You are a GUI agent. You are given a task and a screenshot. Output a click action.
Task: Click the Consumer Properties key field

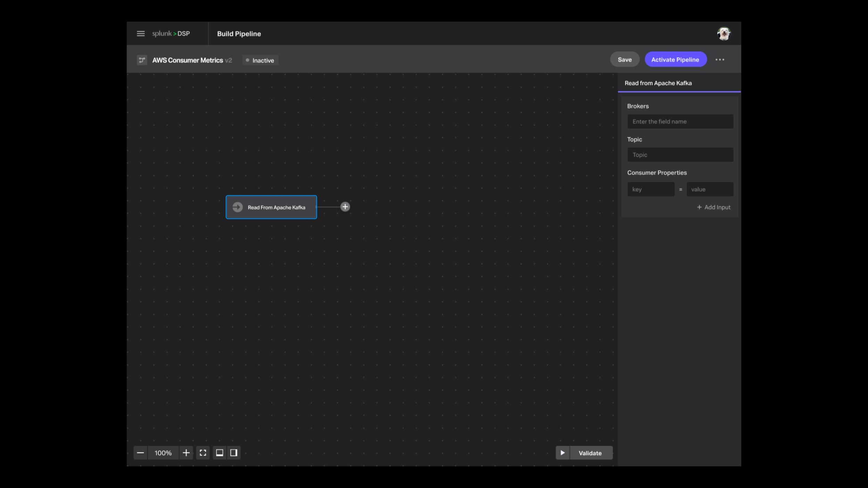[651, 190]
